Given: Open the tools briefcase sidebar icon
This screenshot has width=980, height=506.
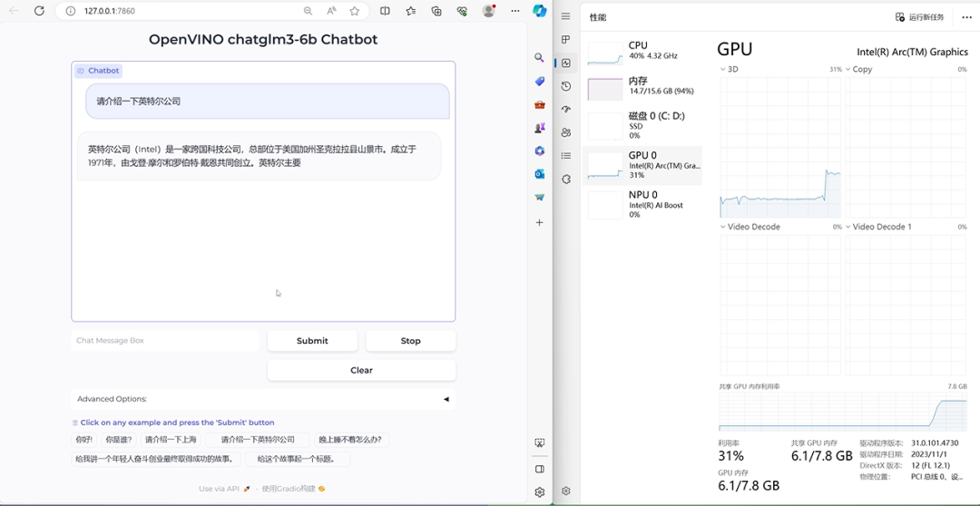Looking at the screenshot, I should pos(539,104).
